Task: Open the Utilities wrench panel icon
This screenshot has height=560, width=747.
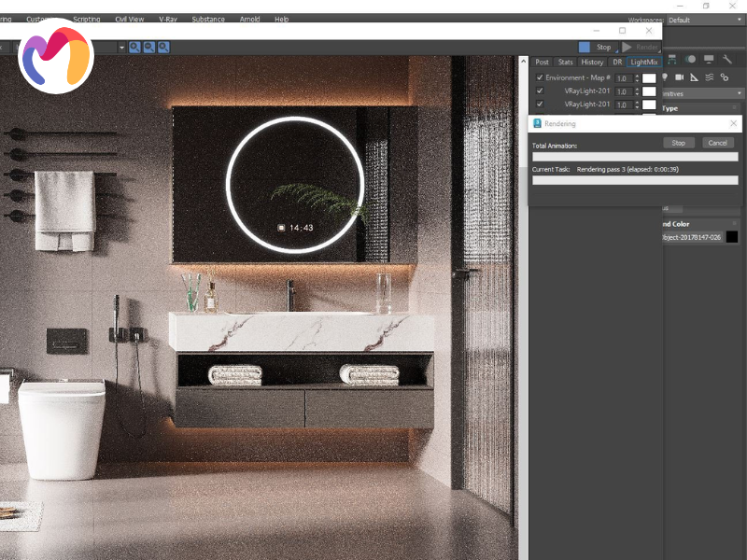Action: click(727, 60)
